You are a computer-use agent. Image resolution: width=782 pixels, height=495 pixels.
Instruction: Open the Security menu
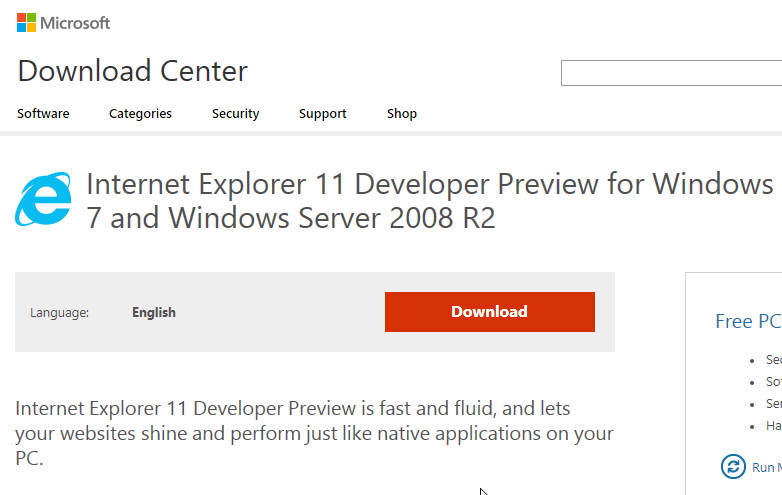tap(235, 114)
